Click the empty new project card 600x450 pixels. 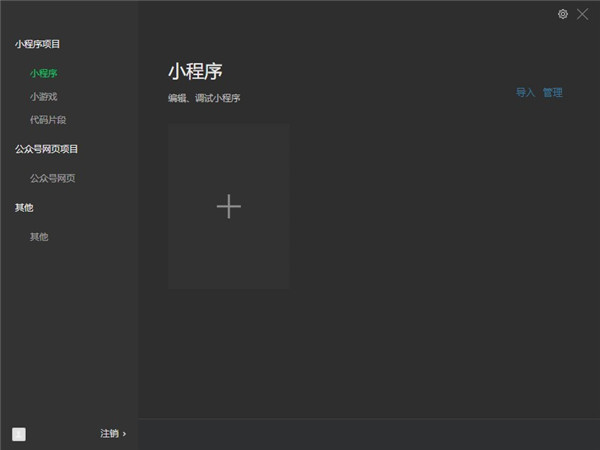coord(229,206)
